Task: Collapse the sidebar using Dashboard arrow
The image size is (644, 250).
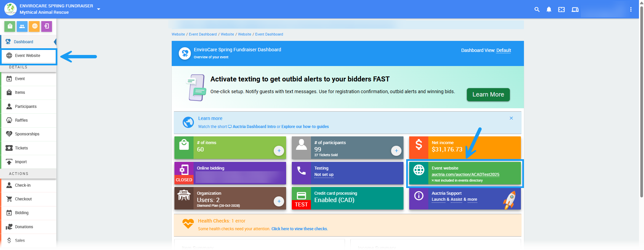Action: coord(55,42)
